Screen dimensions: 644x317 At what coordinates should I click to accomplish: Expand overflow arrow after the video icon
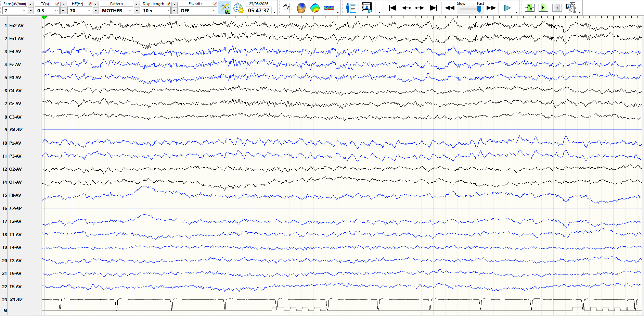tap(379, 12)
